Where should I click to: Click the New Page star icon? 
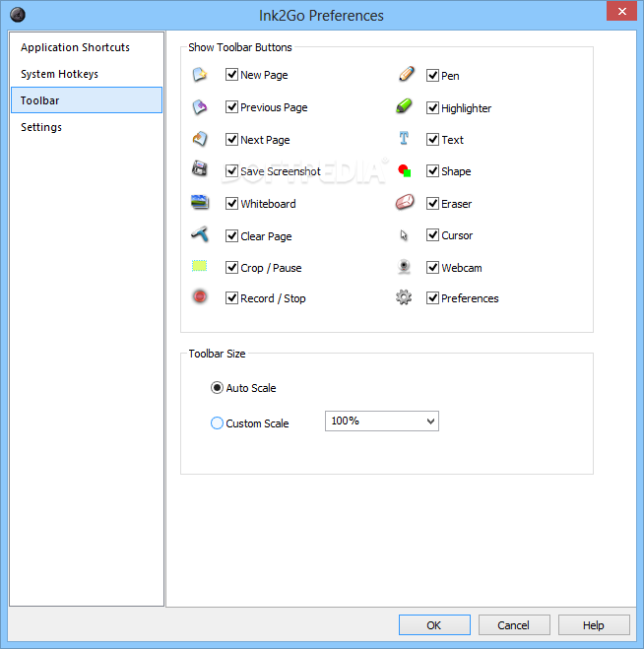(200, 75)
